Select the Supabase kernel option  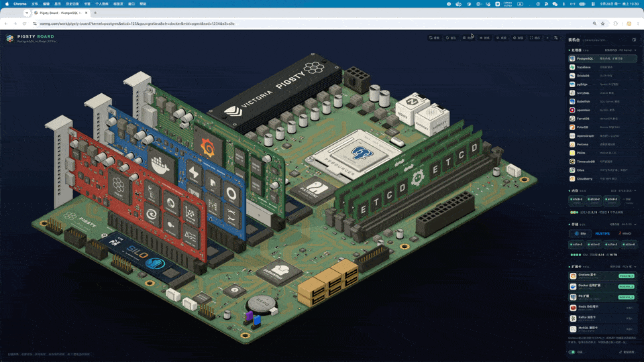602,67
